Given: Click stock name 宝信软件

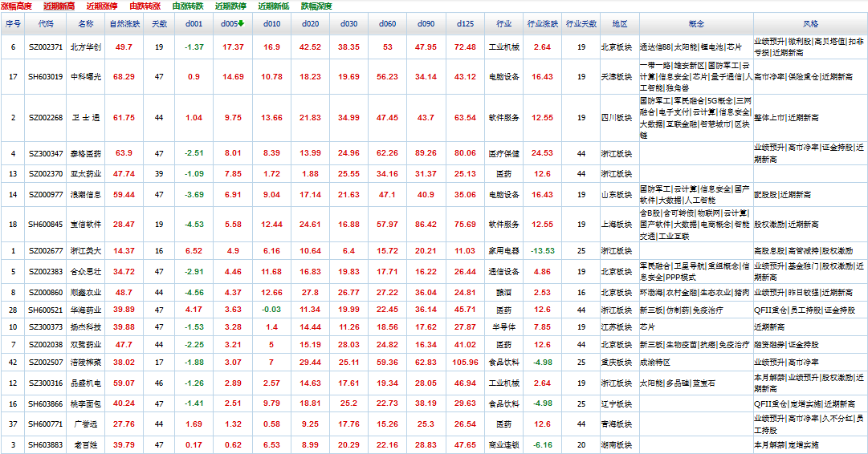Looking at the screenshot, I should [x=86, y=225].
